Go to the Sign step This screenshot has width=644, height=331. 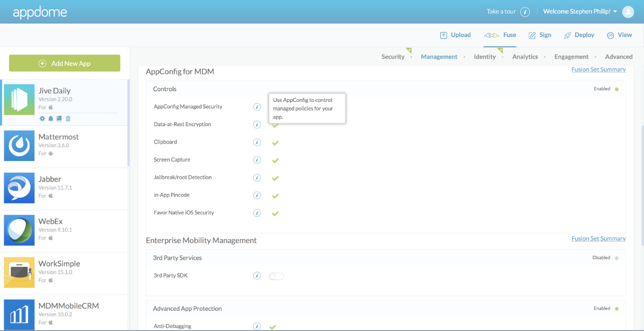(x=540, y=35)
